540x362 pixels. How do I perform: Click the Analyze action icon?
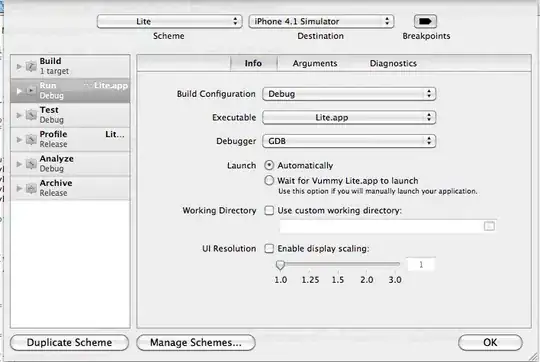31,164
